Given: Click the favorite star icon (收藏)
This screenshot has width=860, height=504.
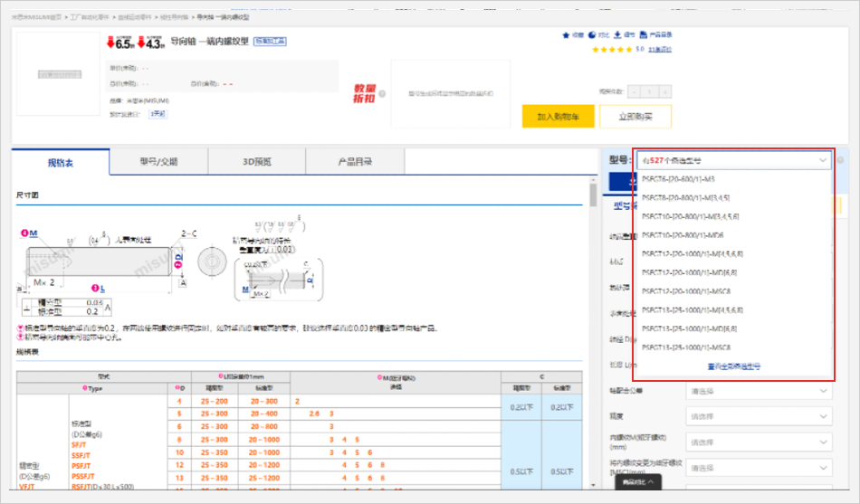Looking at the screenshot, I should 568,35.
